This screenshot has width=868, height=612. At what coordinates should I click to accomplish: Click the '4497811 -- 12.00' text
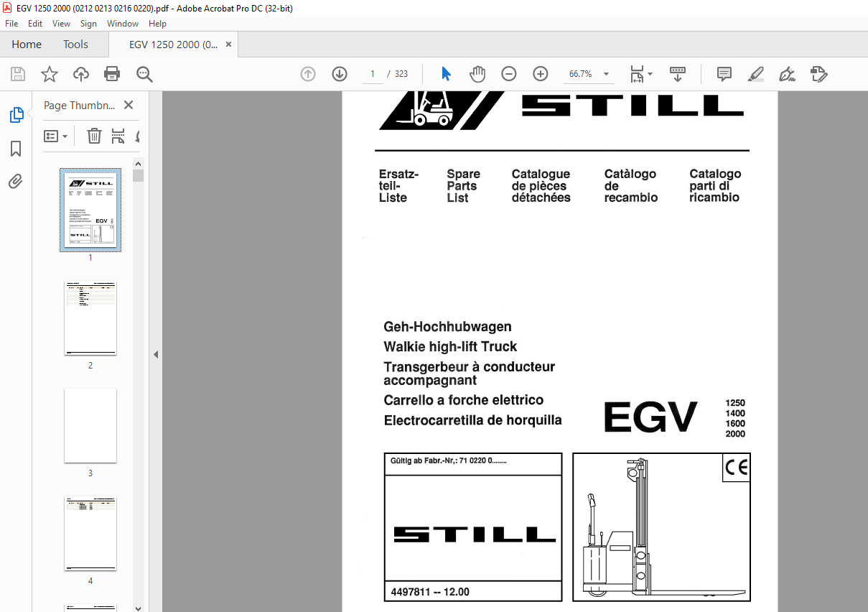tap(429, 593)
